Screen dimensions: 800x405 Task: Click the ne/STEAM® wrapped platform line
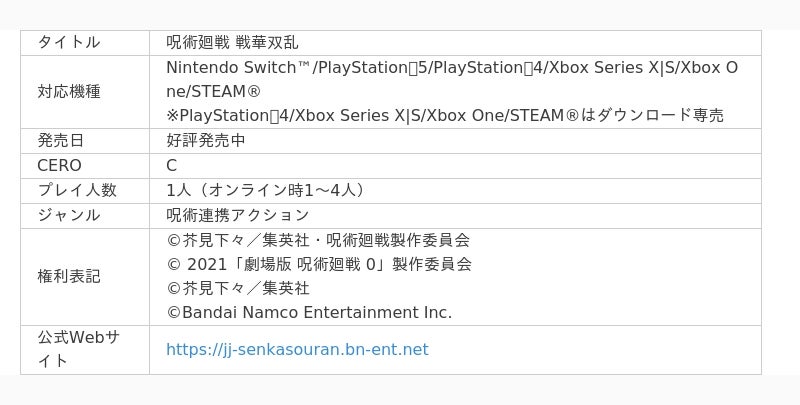click(214, 91)
